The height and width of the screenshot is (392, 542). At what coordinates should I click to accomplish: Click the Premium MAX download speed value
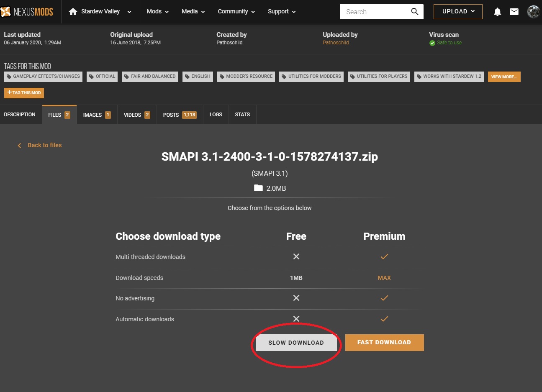(384, 278)
